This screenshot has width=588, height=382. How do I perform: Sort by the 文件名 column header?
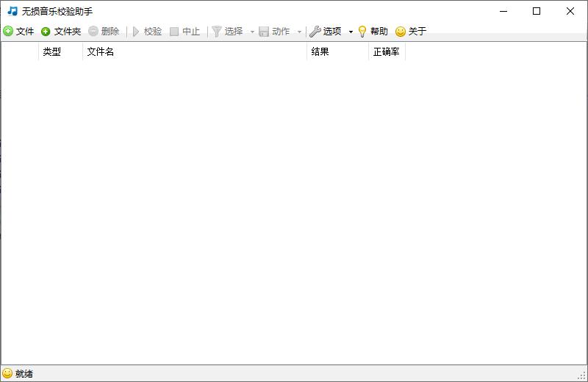point(195,51)
